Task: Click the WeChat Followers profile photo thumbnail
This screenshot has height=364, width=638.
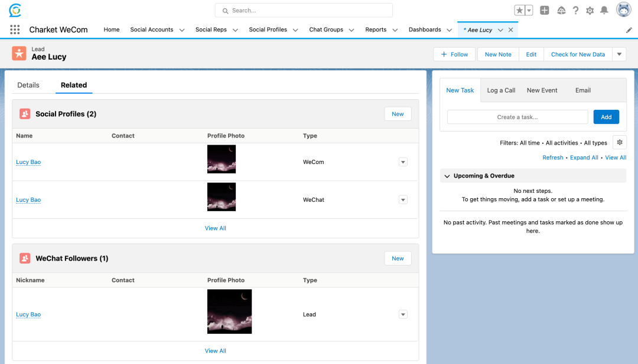Action: click(229, 311)
